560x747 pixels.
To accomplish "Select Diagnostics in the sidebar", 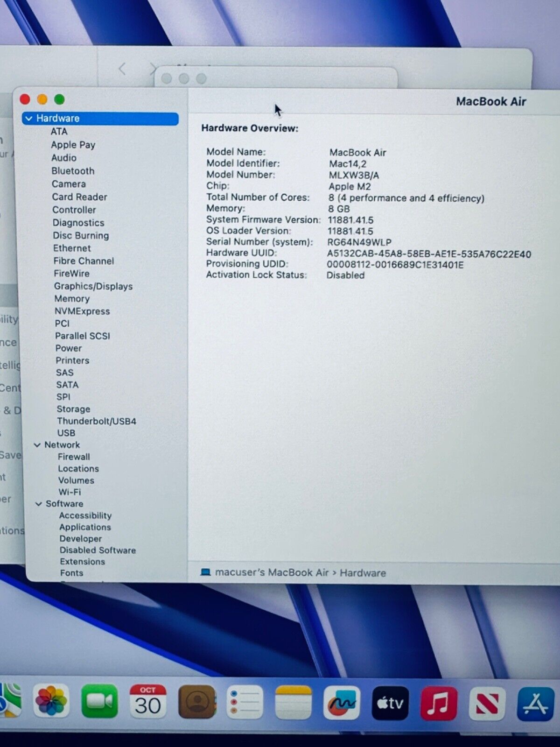I will (78, 223).
